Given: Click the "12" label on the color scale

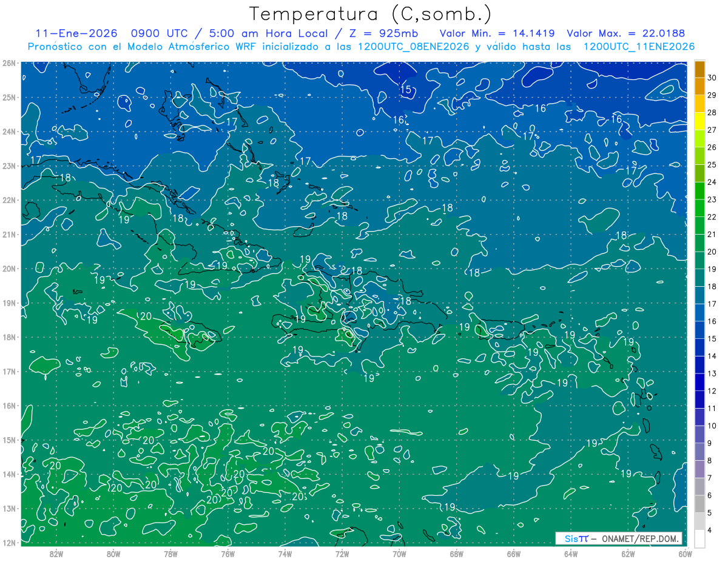Looking at the screenshot, I should (x=712, y=390).
